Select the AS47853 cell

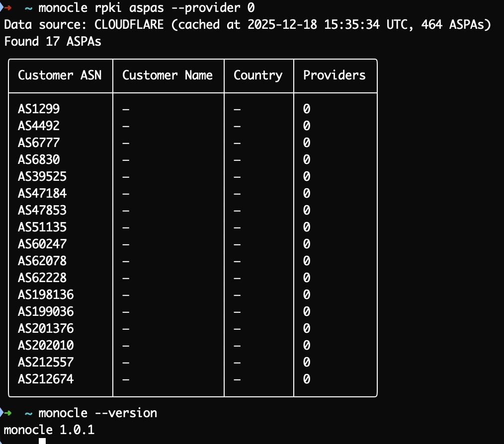point(42,210)
